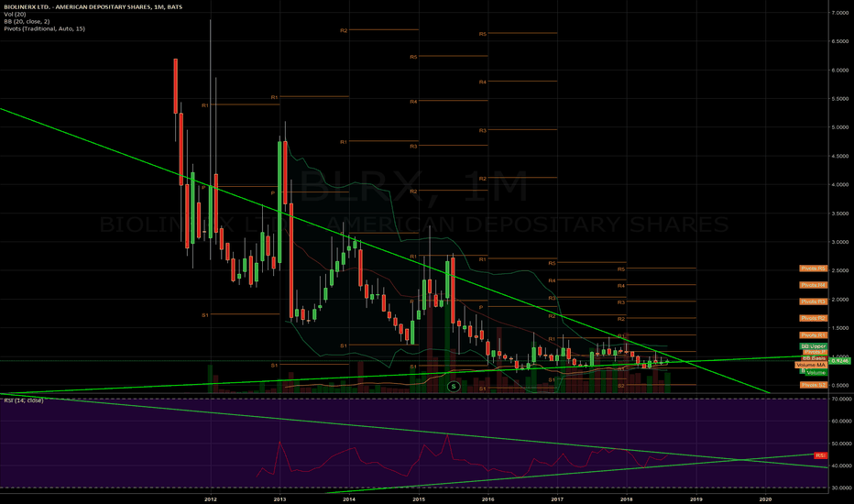Click the Pivots:R4 price label
854x504 pixels.
(813, 285)
